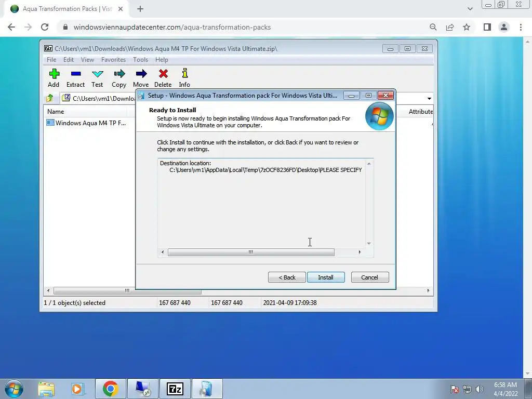This screenshot has height=399, width=532.
Task: Click the Attributes column header in 7-Zip
Action: (421, 111)
